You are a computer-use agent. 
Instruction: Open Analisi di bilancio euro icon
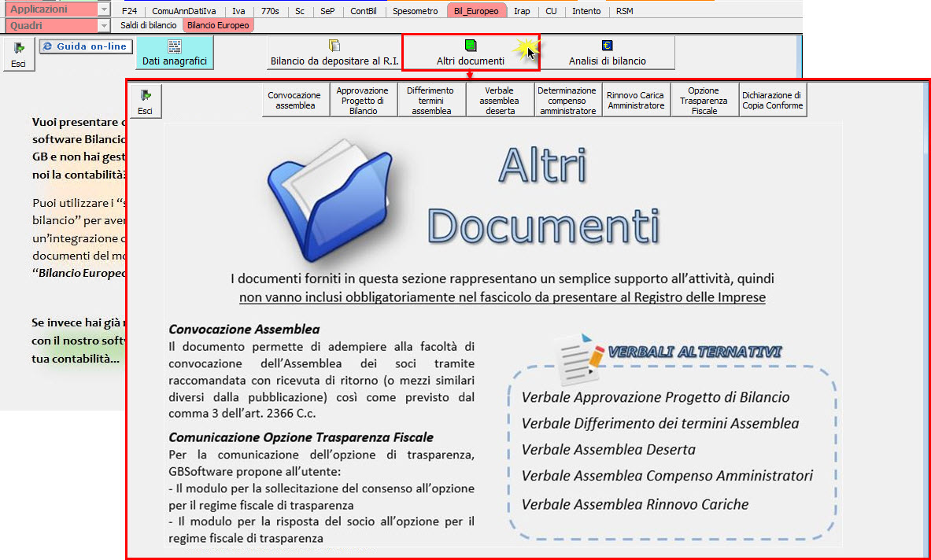(x=607, y=46)
